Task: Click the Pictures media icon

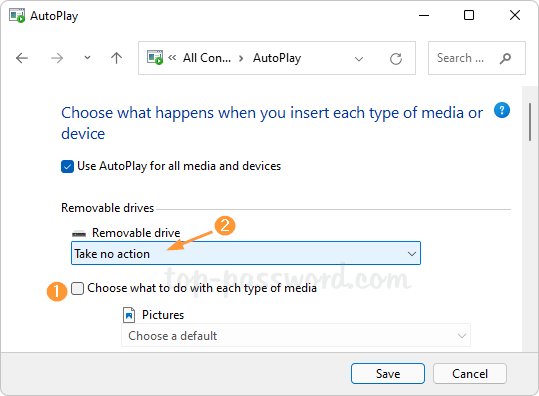Action: tap(129, 315)
